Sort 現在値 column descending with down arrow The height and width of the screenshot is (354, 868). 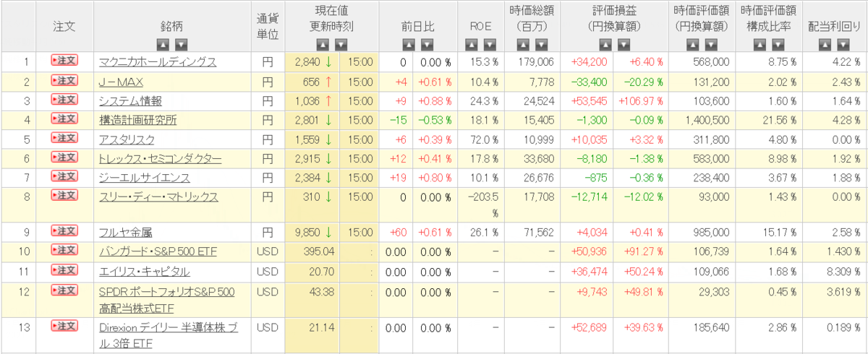tap(341, 44)
